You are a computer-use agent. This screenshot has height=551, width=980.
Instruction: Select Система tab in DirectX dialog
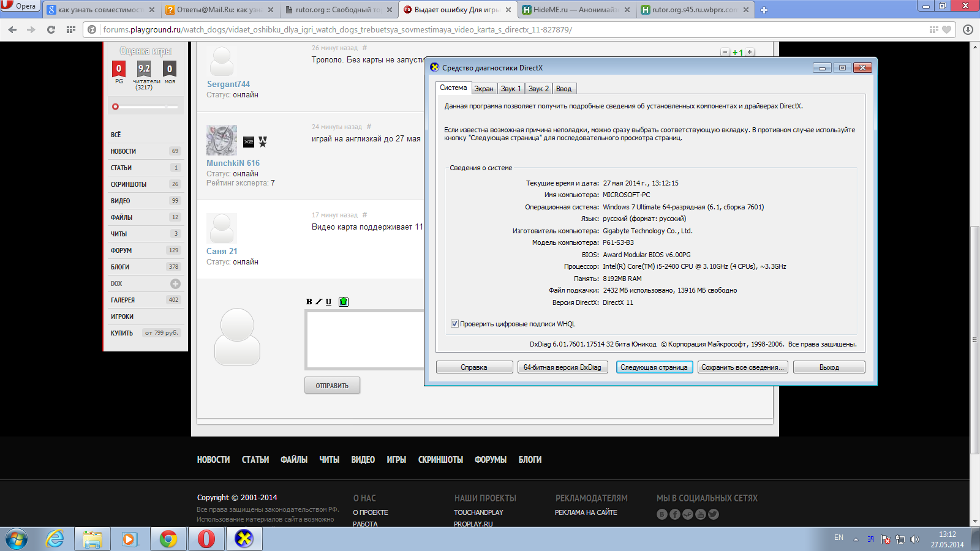pyautogui.click(x=453, y=88)
